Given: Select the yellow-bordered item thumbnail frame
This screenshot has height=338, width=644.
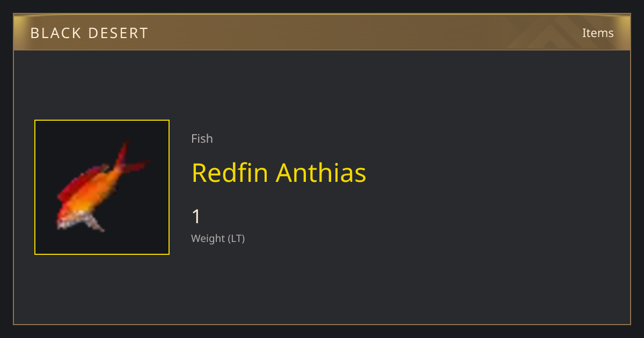Looking at the screenshot, I should coord(102,187).
